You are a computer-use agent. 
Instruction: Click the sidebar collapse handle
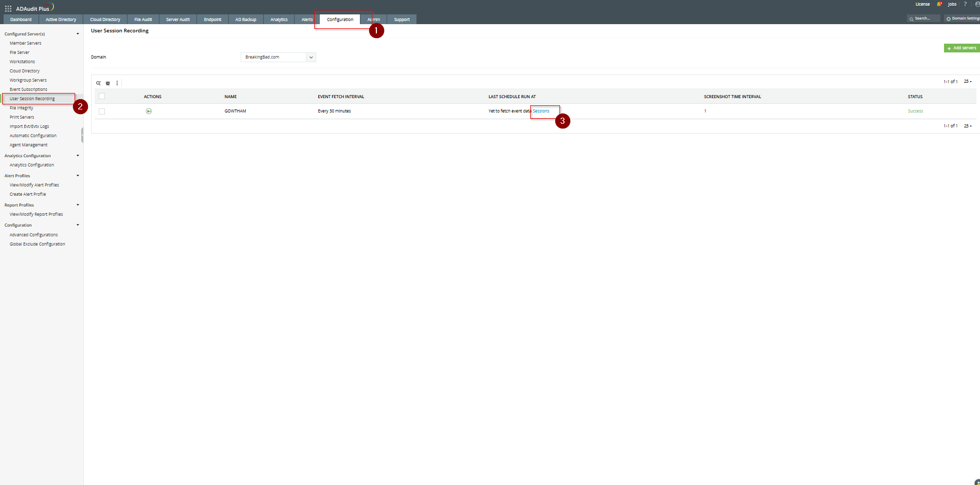click(82, 136)
